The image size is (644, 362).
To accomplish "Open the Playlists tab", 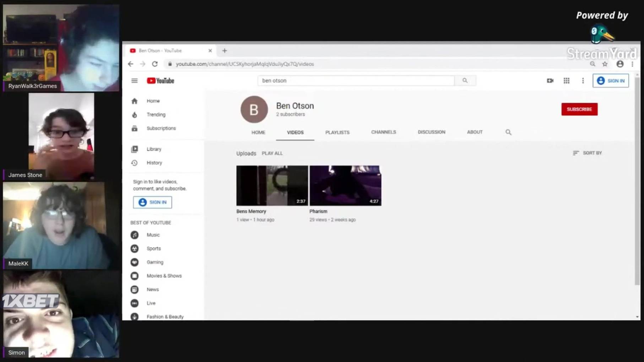I will pos(337,132).
